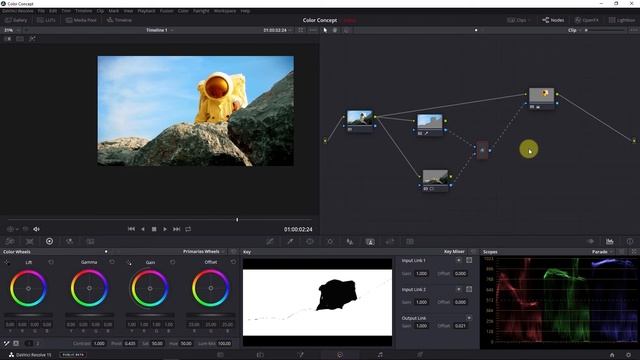
Task: Select the hand pan tool in node editor
Action: (x=335, y=30)
